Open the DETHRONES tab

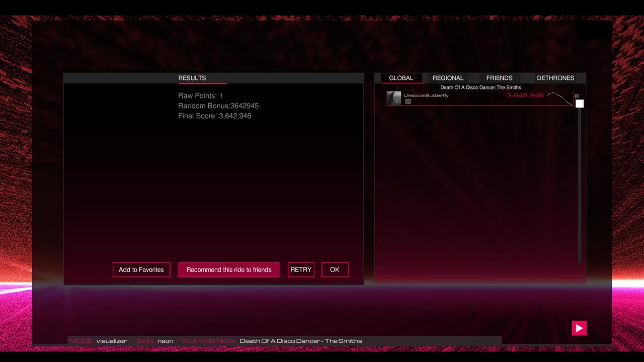[x=555, y=78]
